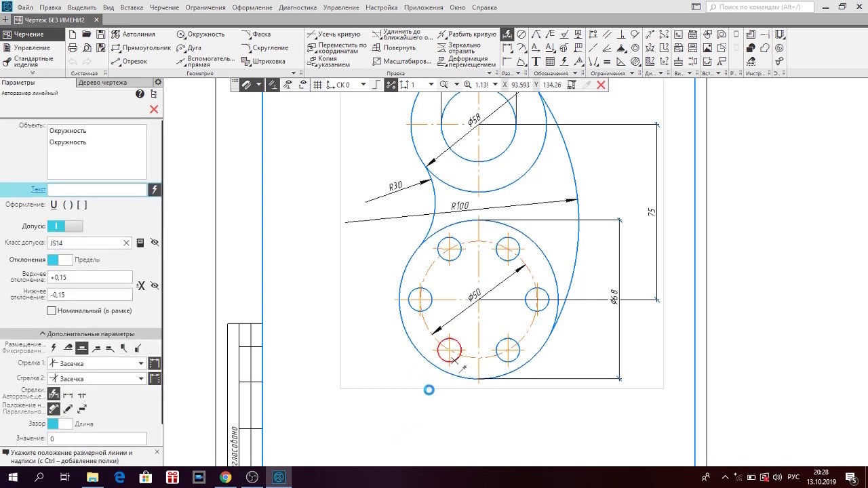The height and width of the screenshot is (488, 868).
Task: Open help for the Авторазмер command
Action: 140,94
